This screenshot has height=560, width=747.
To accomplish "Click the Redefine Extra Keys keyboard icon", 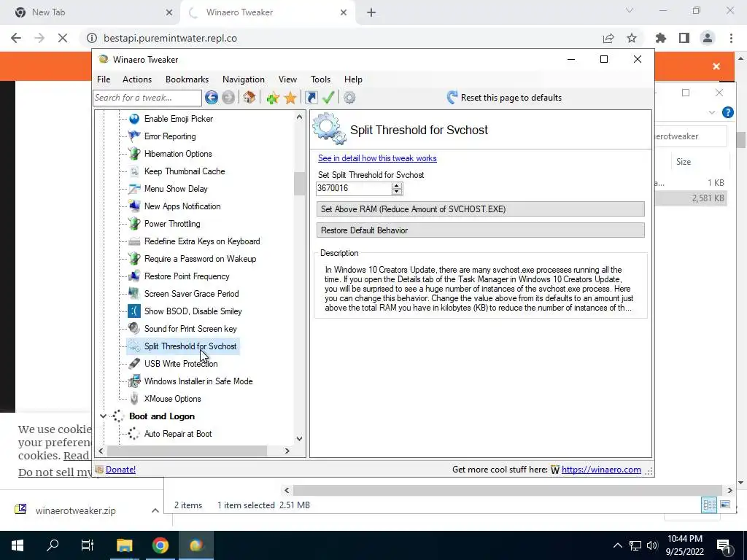I will (134, 241).
